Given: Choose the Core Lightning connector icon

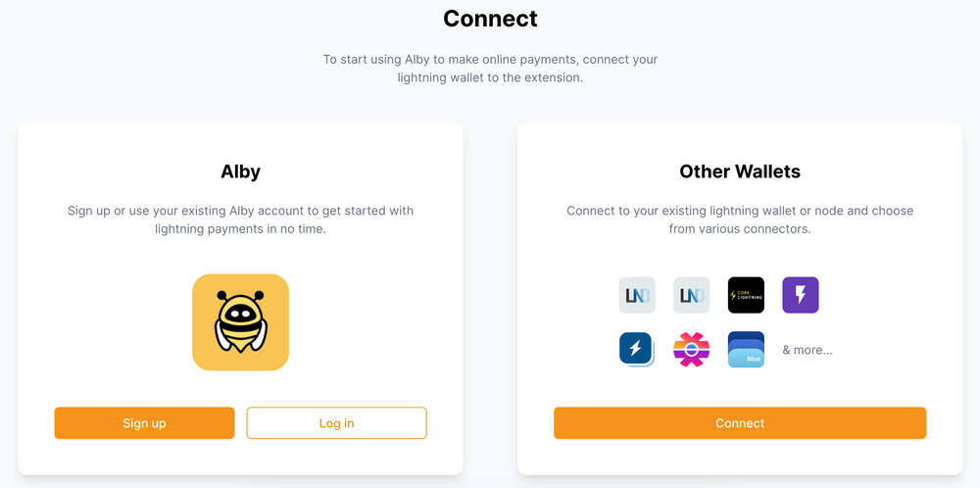Looking at the screenshot, I should (746, 295).
